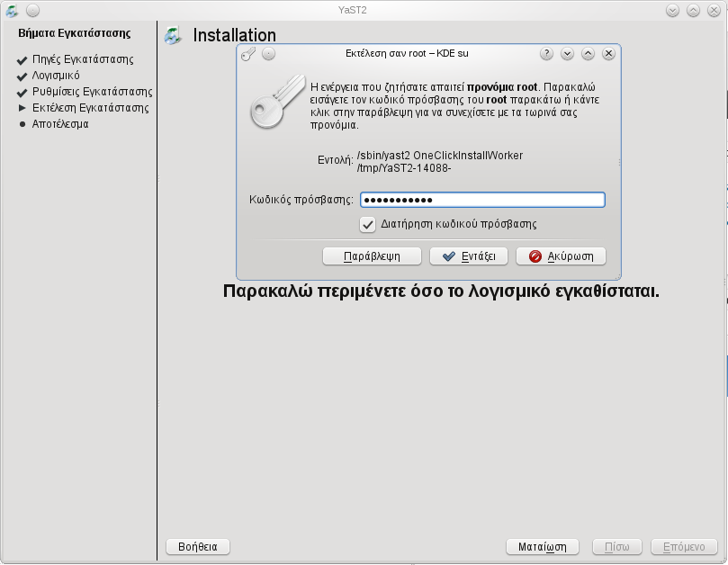Click the /sbin/yast2 OneClickInstallWorker command text
728x565 pixels.
440,162
